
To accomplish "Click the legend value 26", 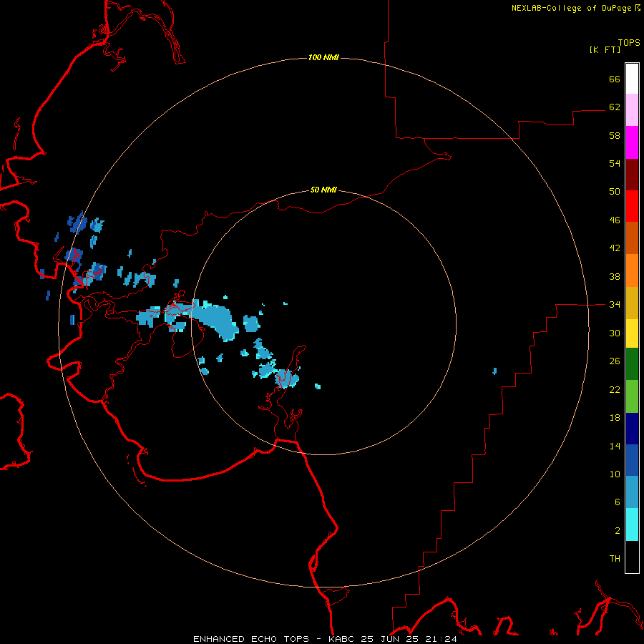I will coord(615,361).
